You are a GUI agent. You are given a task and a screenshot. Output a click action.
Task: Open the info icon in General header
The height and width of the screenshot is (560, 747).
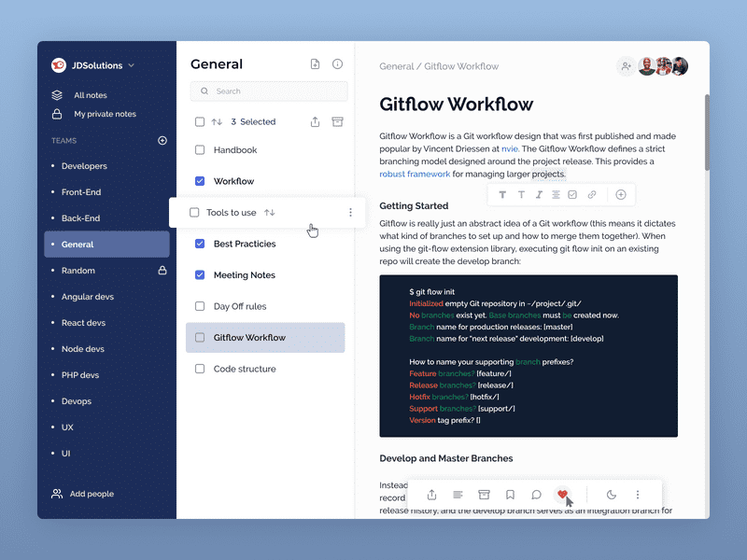(338, 64)
